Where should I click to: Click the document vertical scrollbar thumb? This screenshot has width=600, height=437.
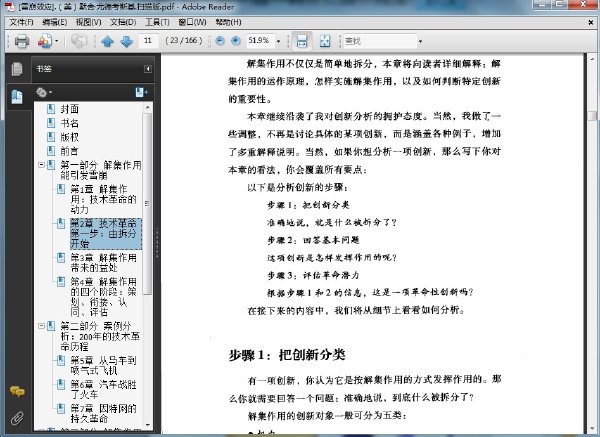pos(592,116)
